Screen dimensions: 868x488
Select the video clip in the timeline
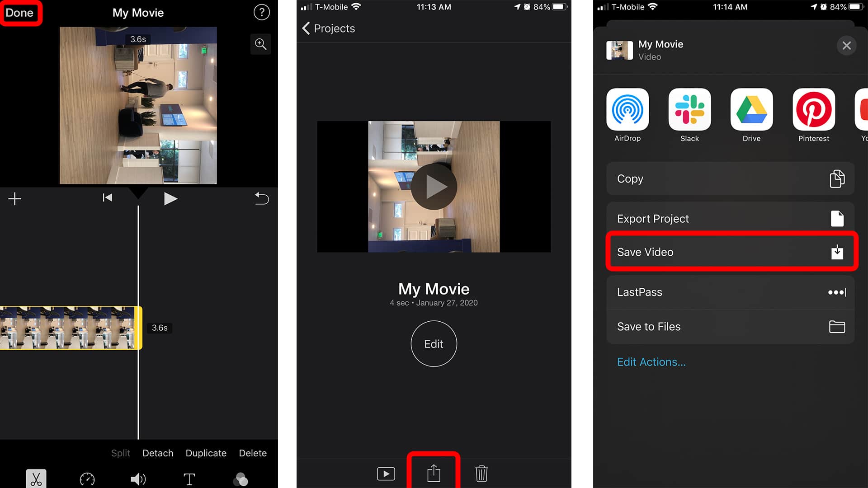point(68,328)
